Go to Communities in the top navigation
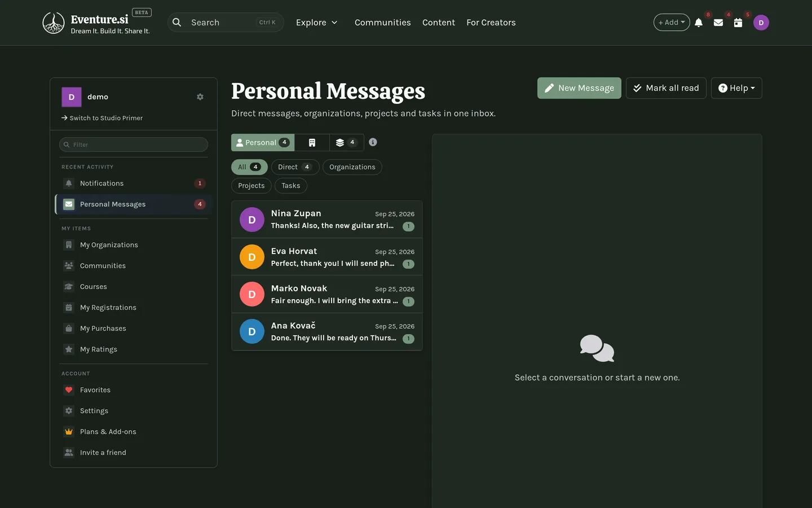The image size is (812, 508). pyautogui.click(x=383, y=23)
